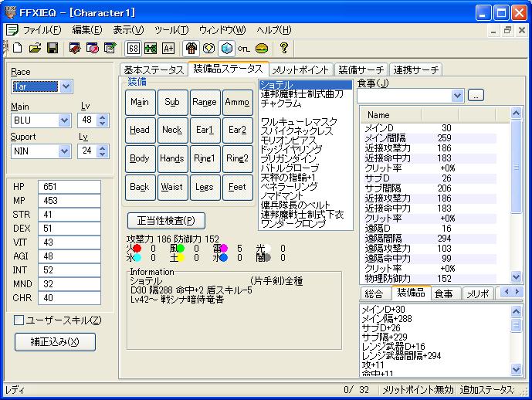Open the Race dropdown showing Tar

click(x=66, y=86)
